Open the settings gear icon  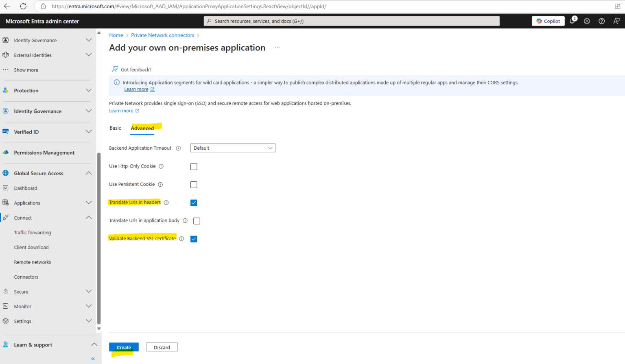tap(586, 21)
